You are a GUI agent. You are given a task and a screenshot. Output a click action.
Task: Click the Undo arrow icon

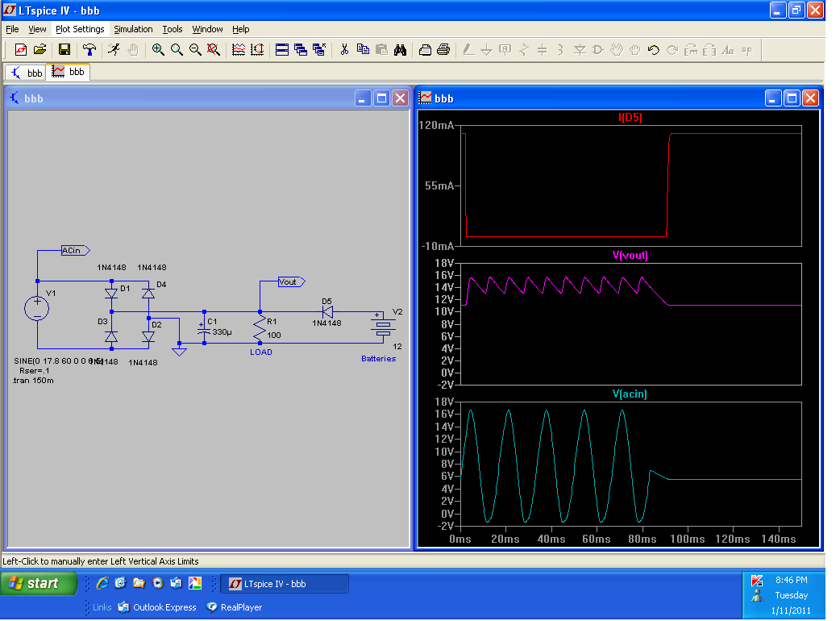pyautogui.click(x=654, y=50)
